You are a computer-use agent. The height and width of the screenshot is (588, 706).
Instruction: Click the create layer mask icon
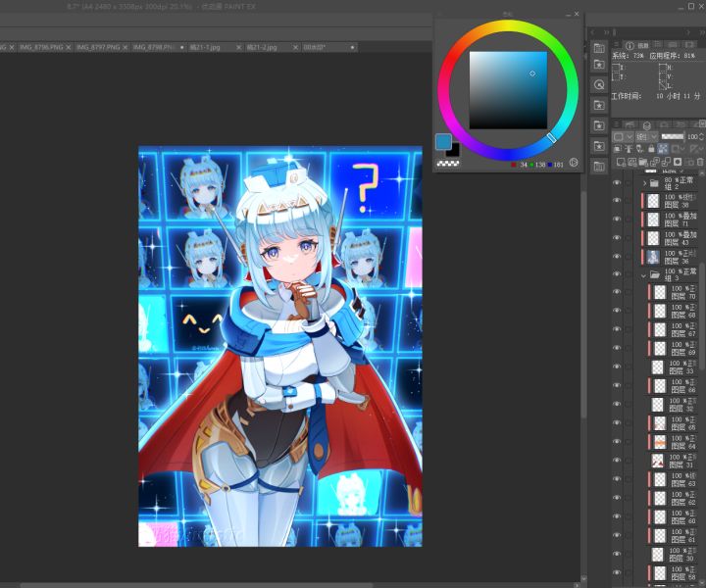(x=678, y=162)
